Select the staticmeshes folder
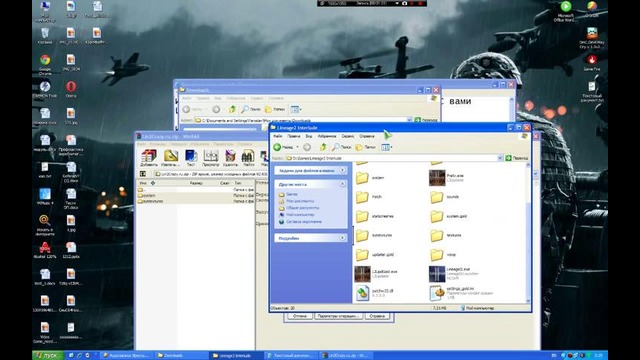This screenshot has height=360, width=640. pyautogui.click(x=375, y=216)
